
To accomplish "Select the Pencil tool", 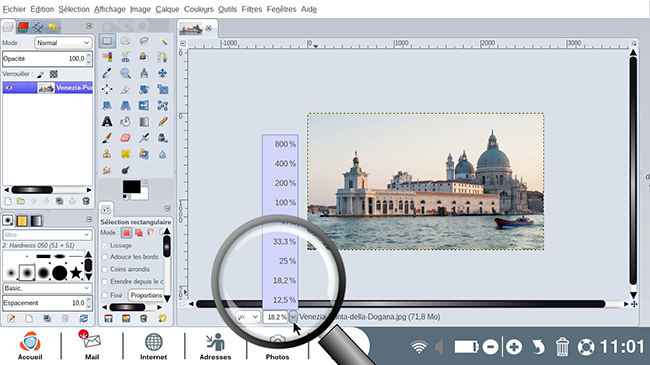I will point(162,122).
